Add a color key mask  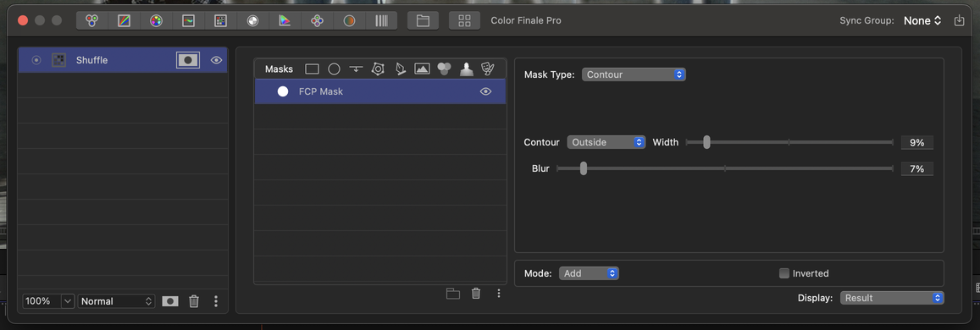(x=445, y=69)
